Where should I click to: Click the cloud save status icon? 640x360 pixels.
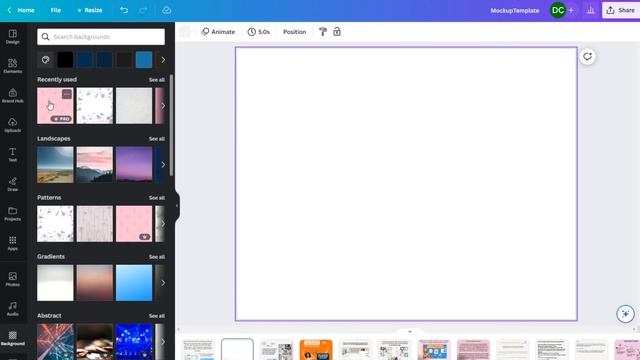click(x=167, y=10)
